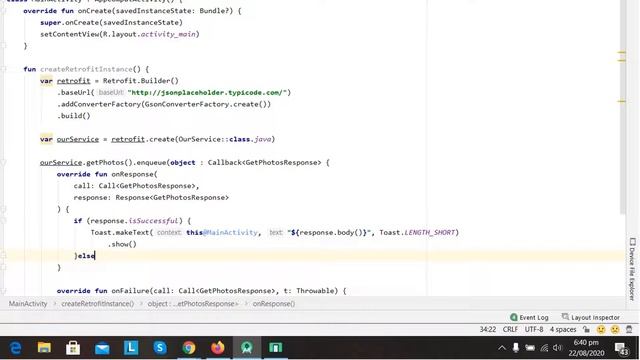Click 'response: Response<GetPhotosResponse>' parameter line
640x360 pixels.
[x=151, y=198]
